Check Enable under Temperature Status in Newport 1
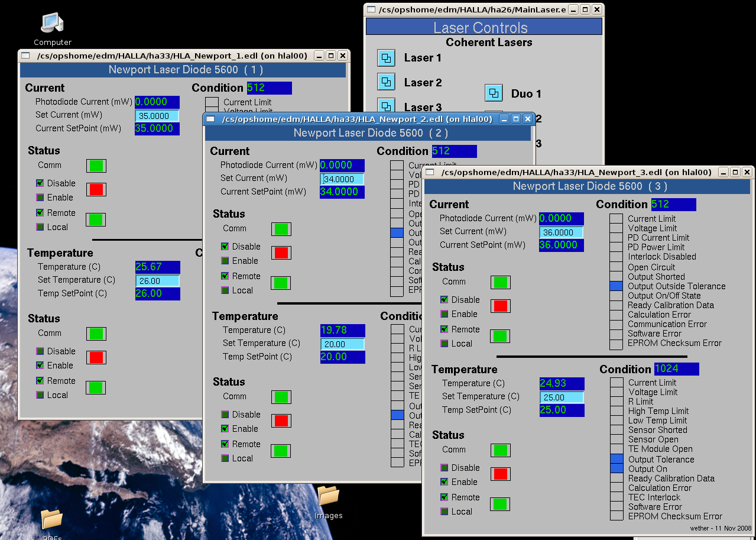Viewport: 756px width, 540px height. click(x=40, y=366)
